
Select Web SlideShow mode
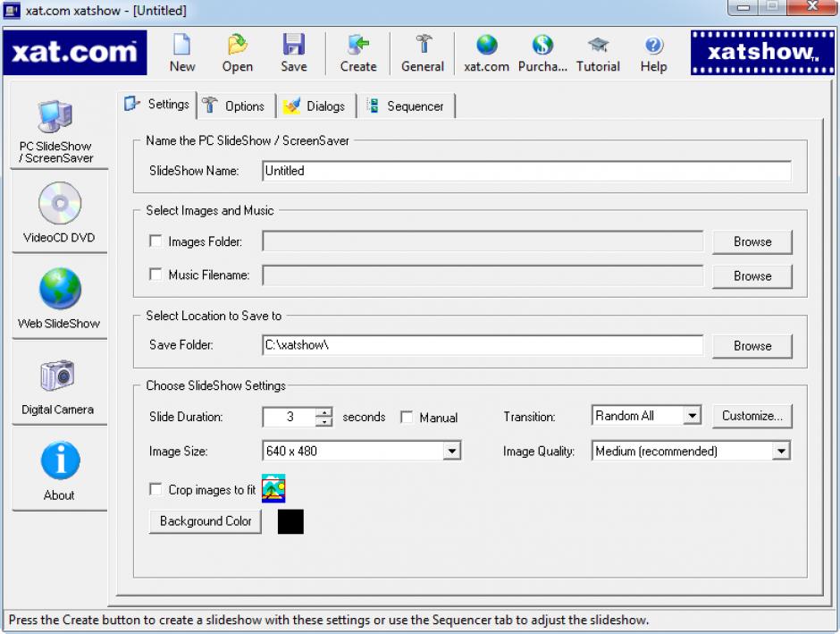click(59, 298)
